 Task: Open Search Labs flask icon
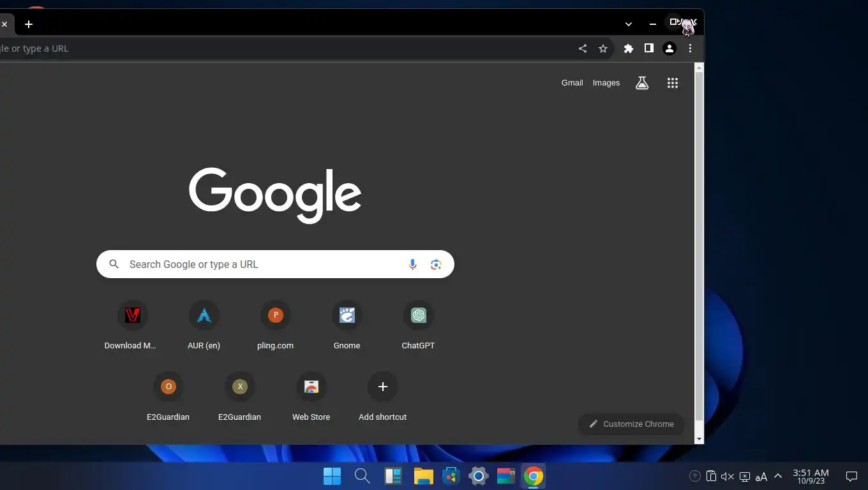coord(642,83)
